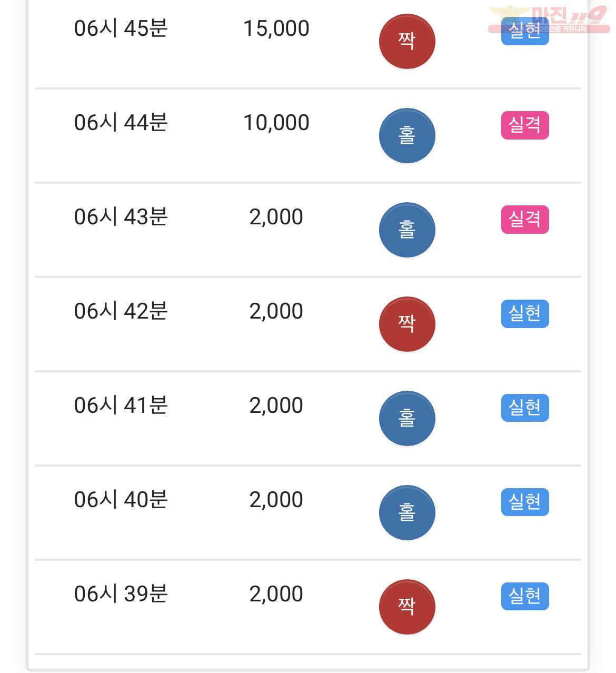Select the 06시 45분 time label

121,28
